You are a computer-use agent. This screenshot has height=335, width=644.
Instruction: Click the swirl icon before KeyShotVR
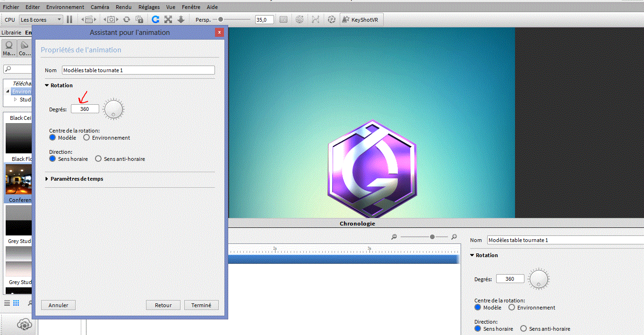332,19
